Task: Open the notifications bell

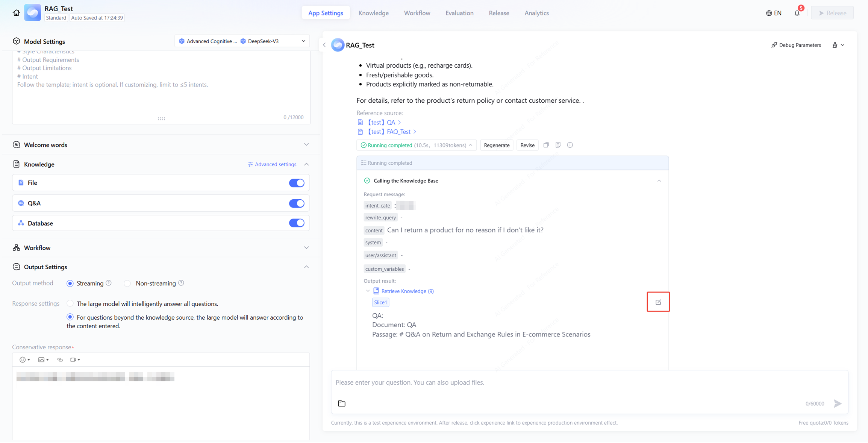Action: point(797,13)
